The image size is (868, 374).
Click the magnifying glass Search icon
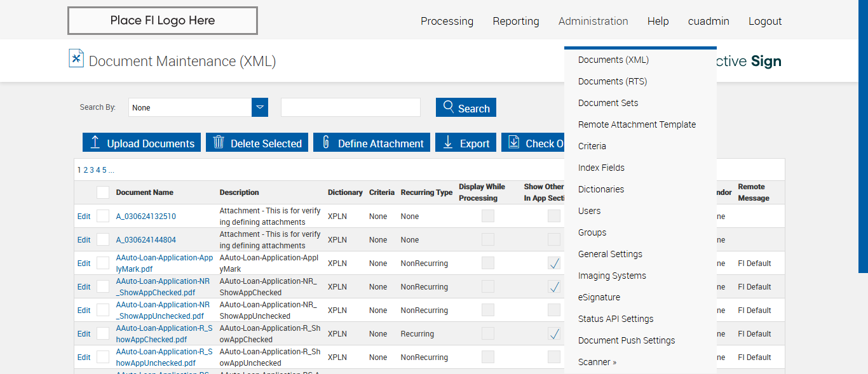coord(449,107)
